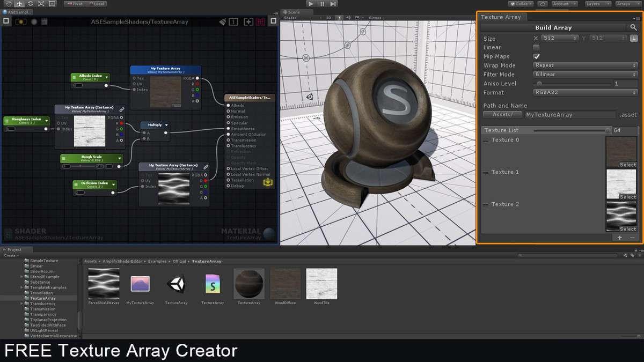Click the yellow update shader icon in node editor
This screenshot has width=644, height=362.
(21, 22)
